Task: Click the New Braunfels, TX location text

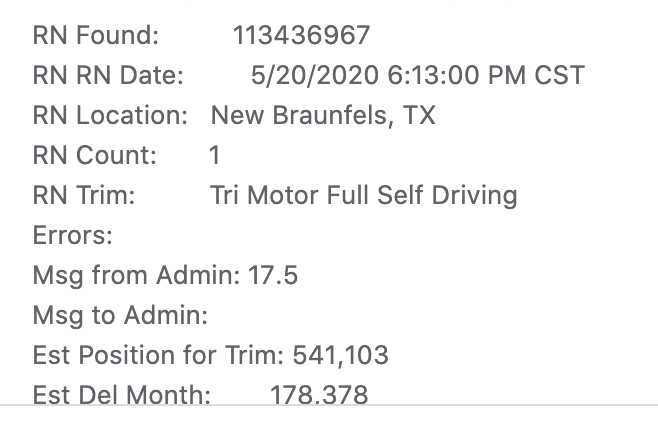Action: [323, 115]
